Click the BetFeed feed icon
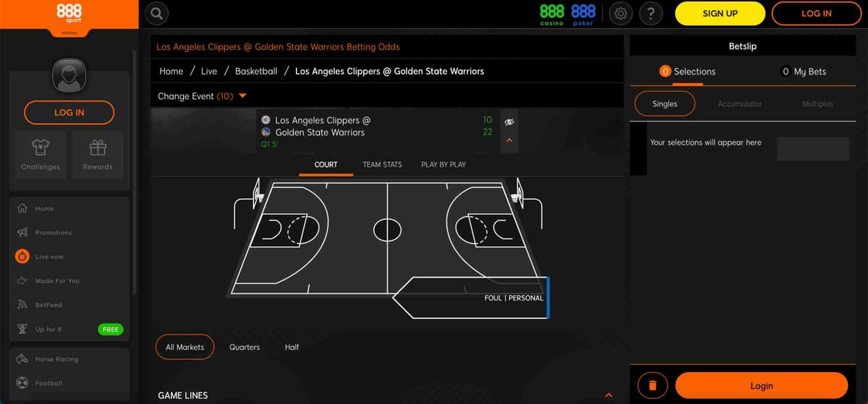 click(x=22, y=305)
